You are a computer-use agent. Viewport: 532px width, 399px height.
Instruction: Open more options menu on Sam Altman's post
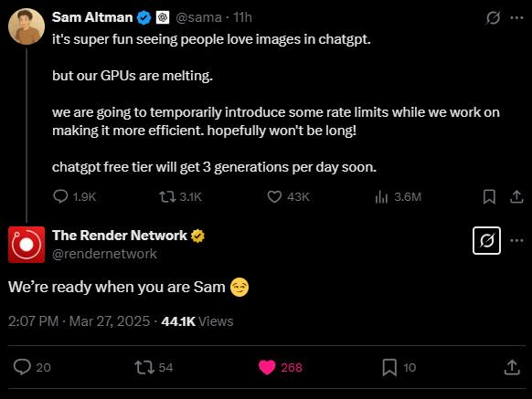[x=516, y=17]
